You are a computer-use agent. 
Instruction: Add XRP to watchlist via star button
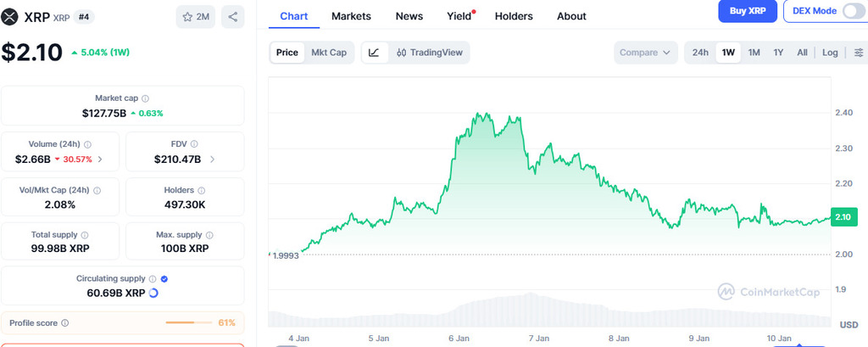click(x=197, y=16)
